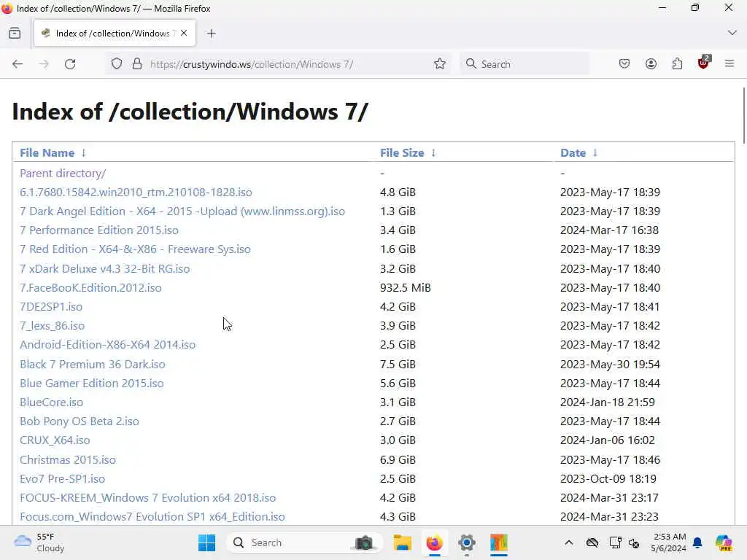Open the tracking protection shield icon
The width and height of the screenshot is (747, 560).
point(117,64)
